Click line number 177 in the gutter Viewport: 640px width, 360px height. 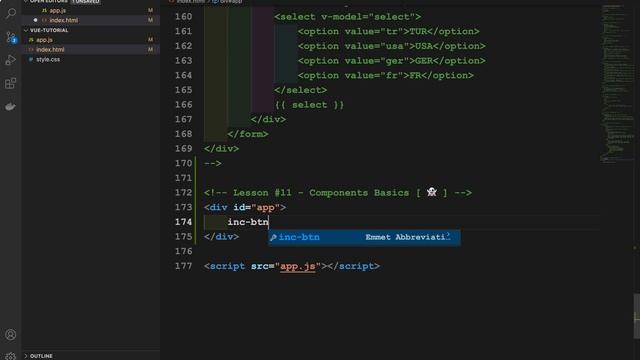click(183, 266)
